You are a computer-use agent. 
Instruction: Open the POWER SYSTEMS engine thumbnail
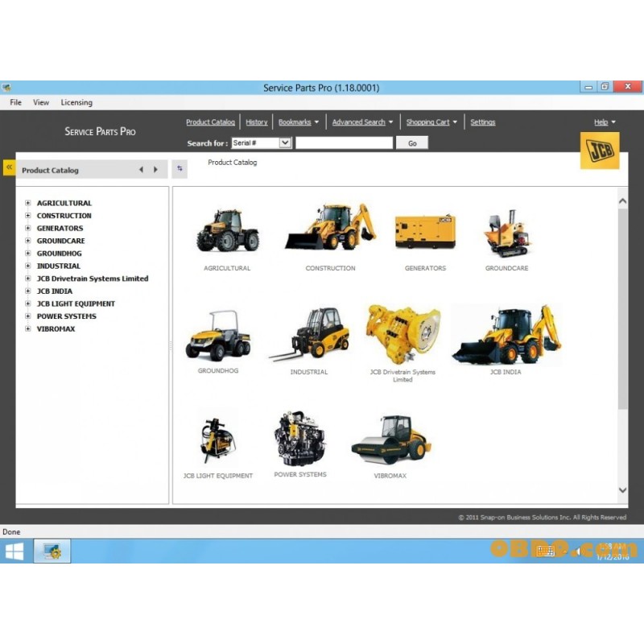point(300,438)
